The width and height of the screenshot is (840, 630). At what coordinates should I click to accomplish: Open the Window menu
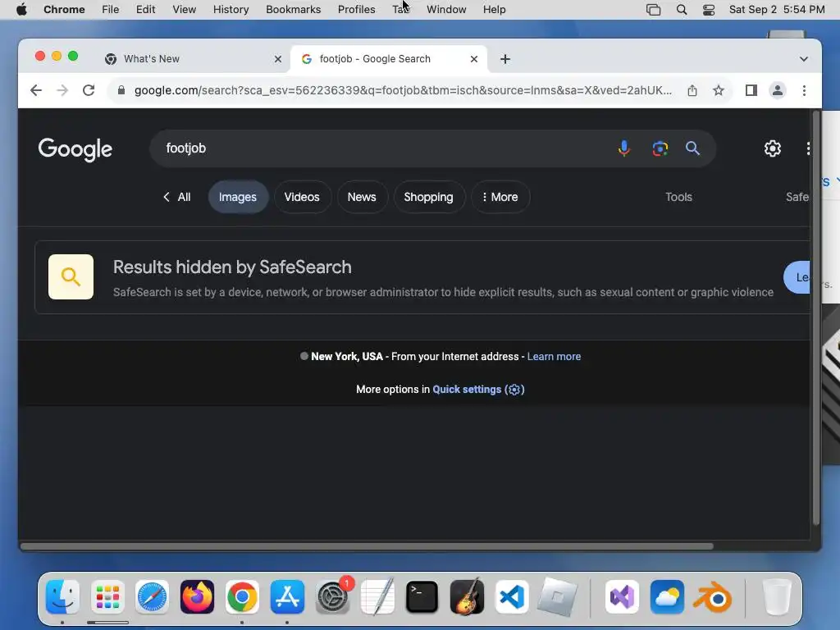(x=446, y=10)
